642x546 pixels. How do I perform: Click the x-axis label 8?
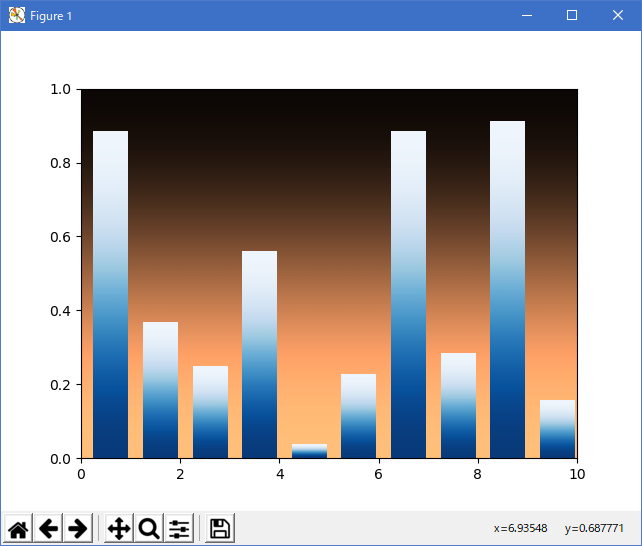point(477,474)
